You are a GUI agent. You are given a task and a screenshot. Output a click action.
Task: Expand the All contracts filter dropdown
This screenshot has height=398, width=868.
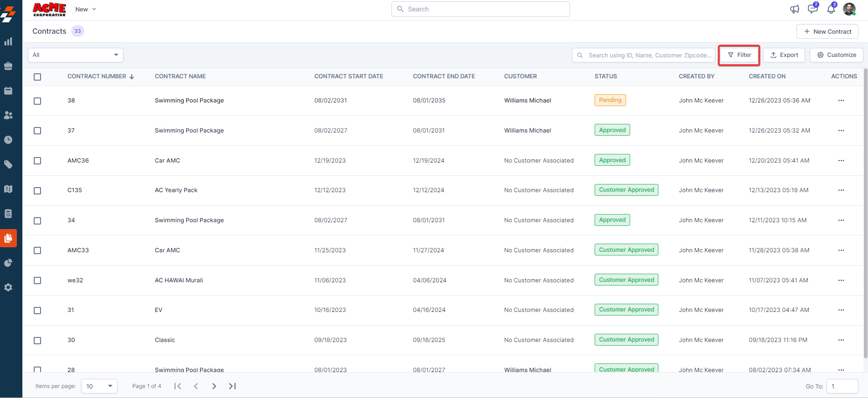point(76,55)
